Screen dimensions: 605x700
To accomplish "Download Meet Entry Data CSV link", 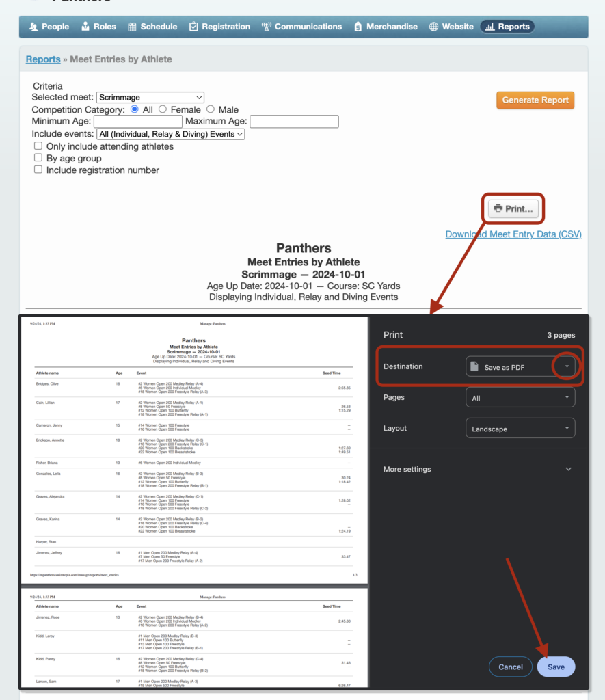I will tap(513, 234).
